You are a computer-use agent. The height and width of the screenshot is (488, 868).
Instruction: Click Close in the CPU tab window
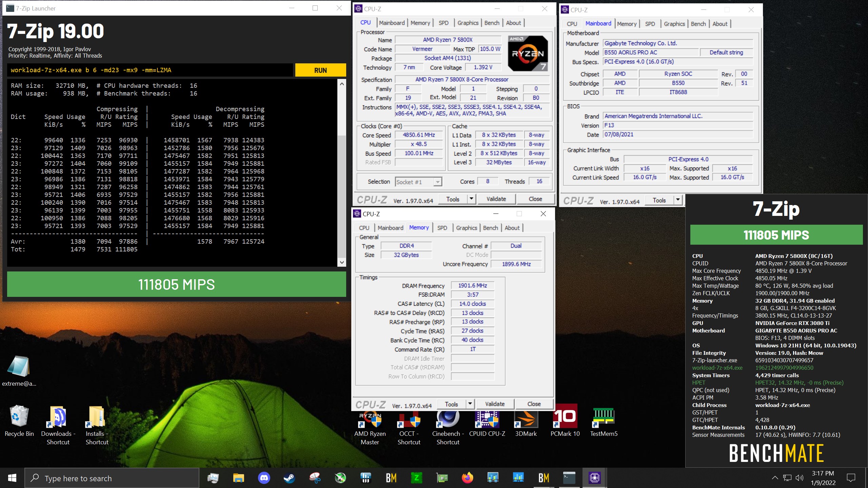[535, 199]
